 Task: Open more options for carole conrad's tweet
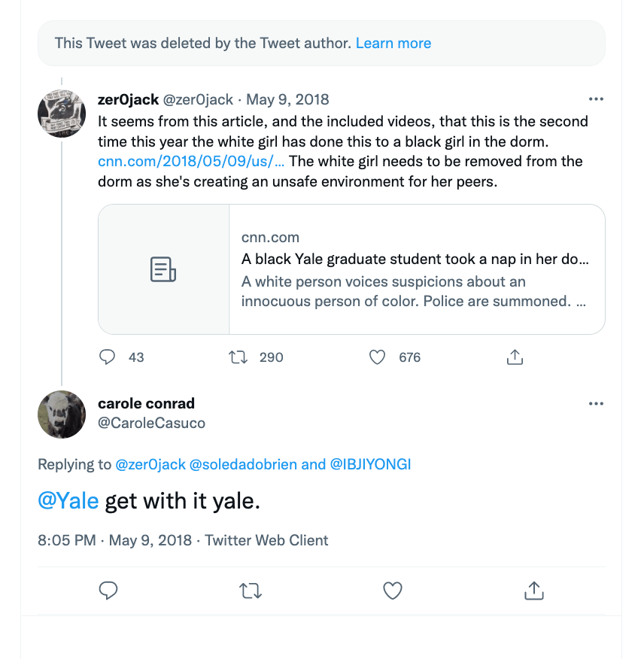coord(596,404)
